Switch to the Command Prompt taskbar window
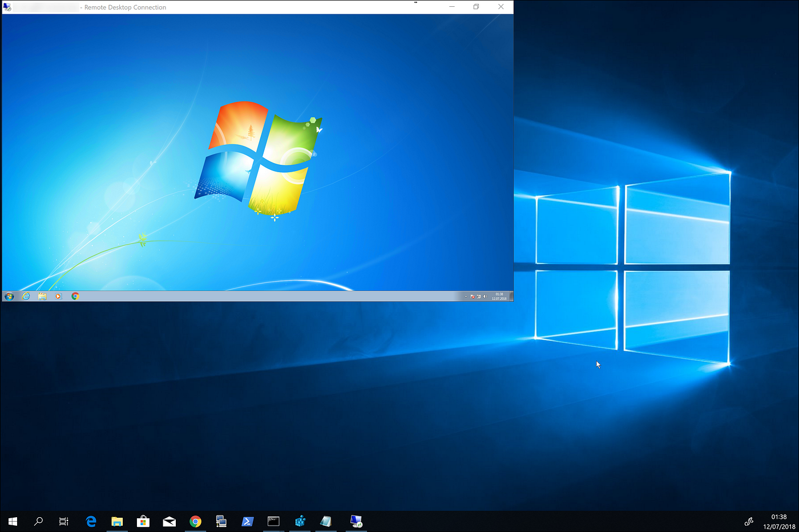799x532 pixels. (x=273, y=521)
